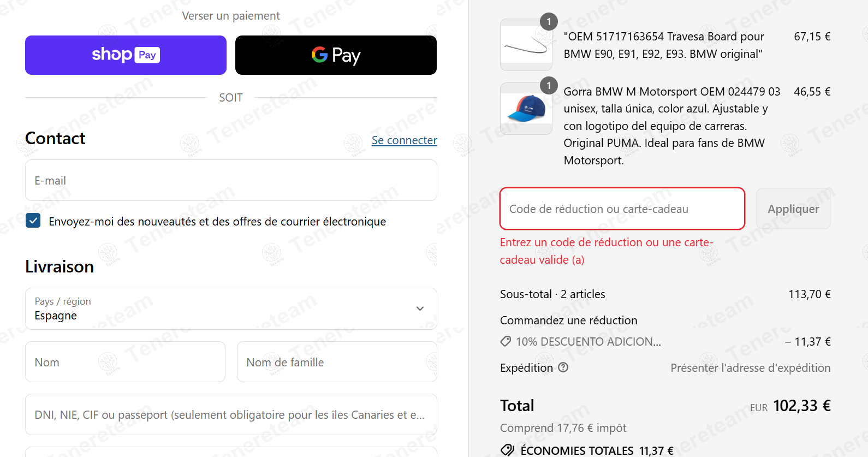
Task: Click the Sous-total 113,70 € amount
Action: (x=810, y=294)
